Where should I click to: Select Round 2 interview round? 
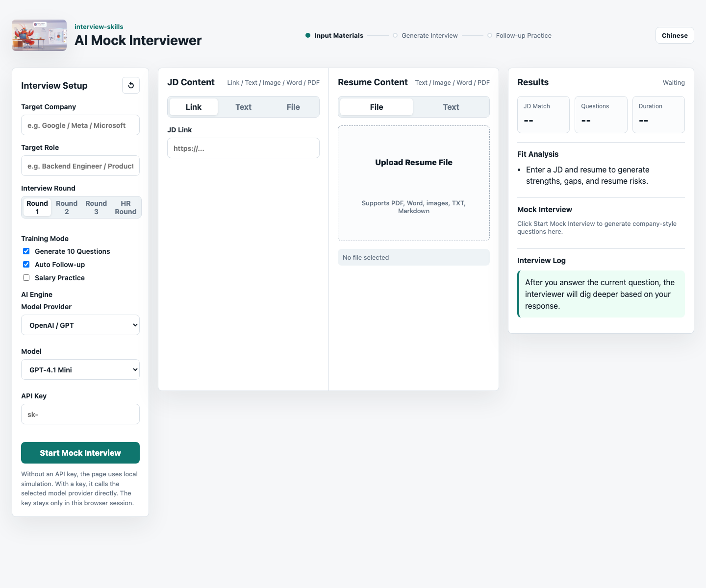[x=67, y=207]
